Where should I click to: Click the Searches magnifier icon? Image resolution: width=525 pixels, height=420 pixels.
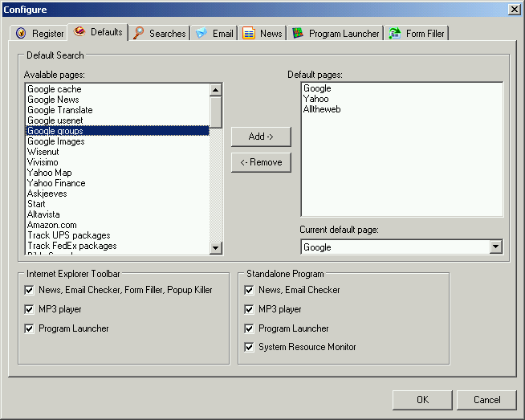pos(138,33)
